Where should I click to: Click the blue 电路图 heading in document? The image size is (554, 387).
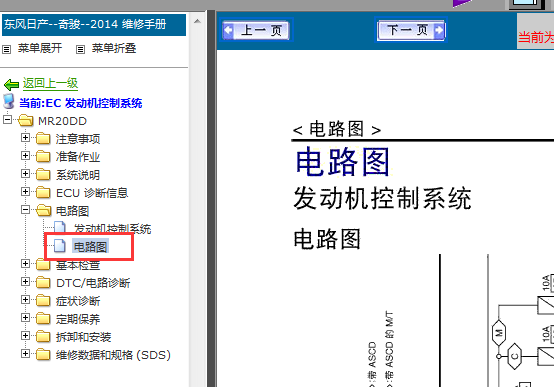click(342, 162)
